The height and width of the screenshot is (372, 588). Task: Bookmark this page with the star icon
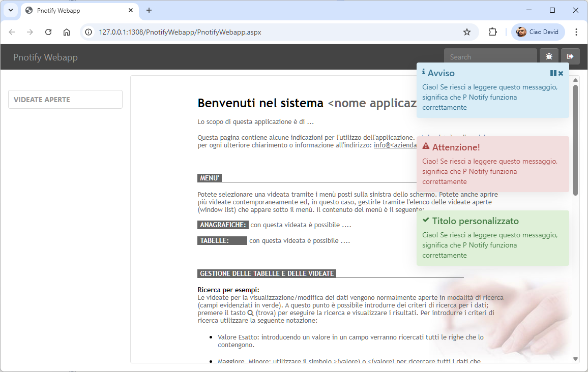tap(467, 32)
